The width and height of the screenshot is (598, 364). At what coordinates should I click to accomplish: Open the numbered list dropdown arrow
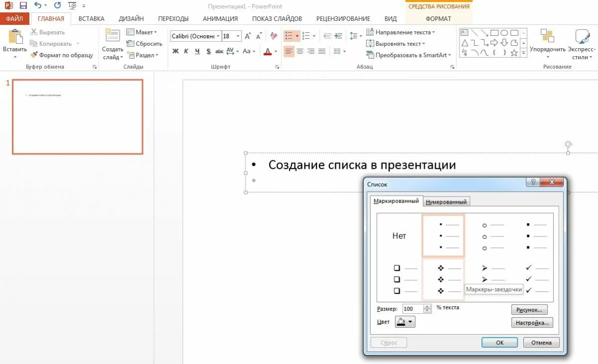314,36
